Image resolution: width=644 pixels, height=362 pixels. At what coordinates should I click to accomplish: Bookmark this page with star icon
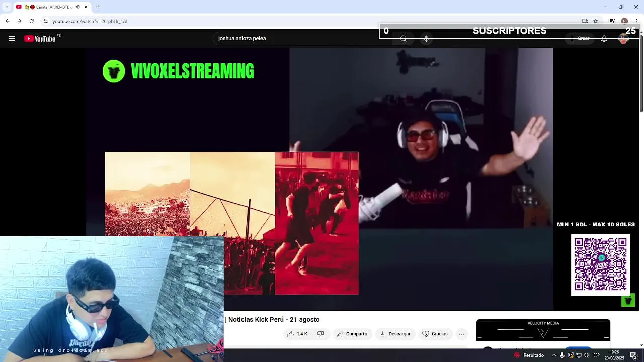(596, 21)
